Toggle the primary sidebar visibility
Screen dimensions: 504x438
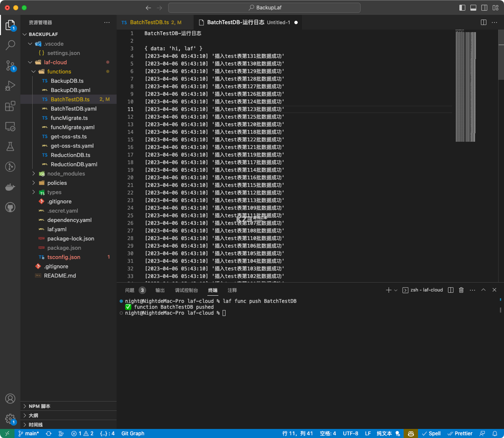(462, 8)
